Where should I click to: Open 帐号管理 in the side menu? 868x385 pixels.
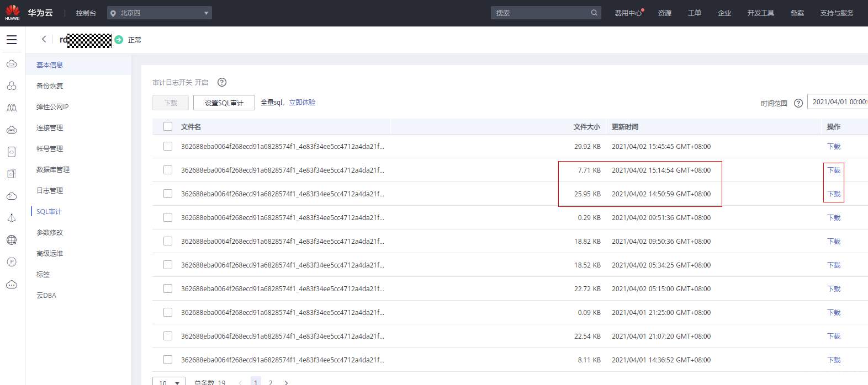[x=50, y=149]
